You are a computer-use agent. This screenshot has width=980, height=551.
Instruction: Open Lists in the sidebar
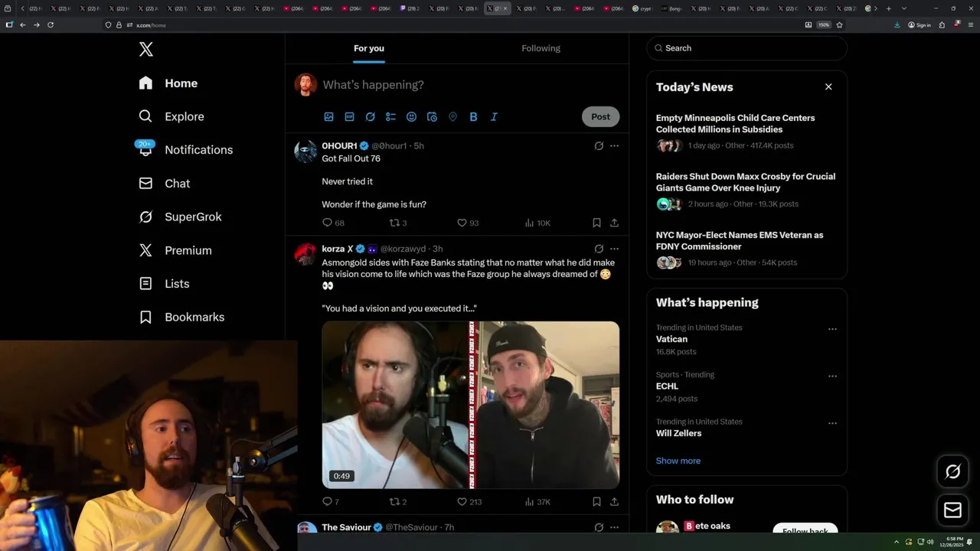click(x=164, y=284)
